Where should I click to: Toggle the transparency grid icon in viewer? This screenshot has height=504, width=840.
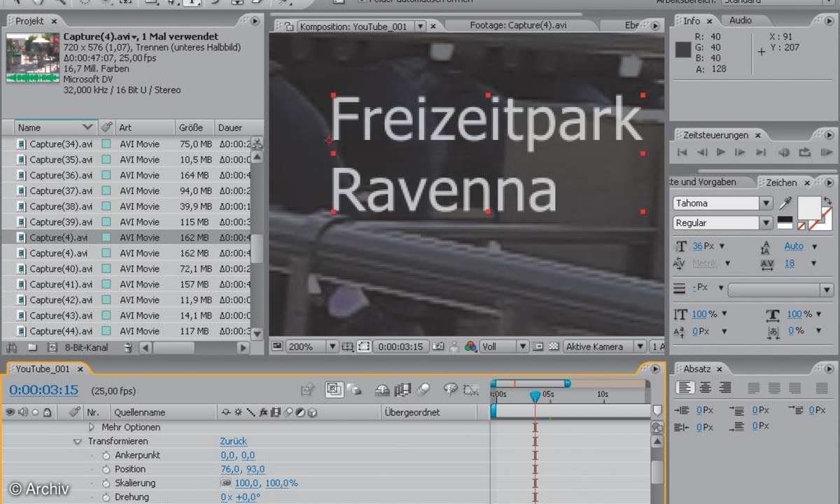tap(554, 346)
